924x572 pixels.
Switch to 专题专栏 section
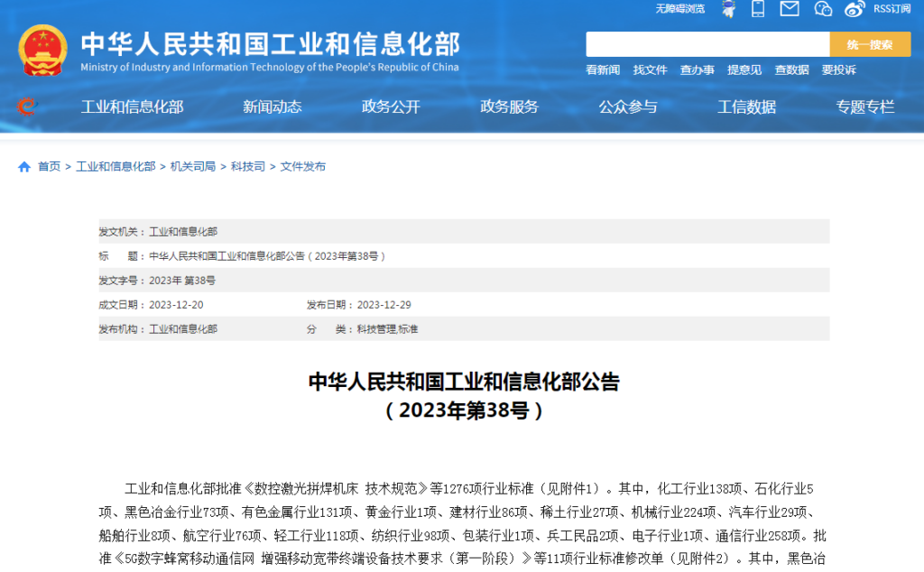864,106
